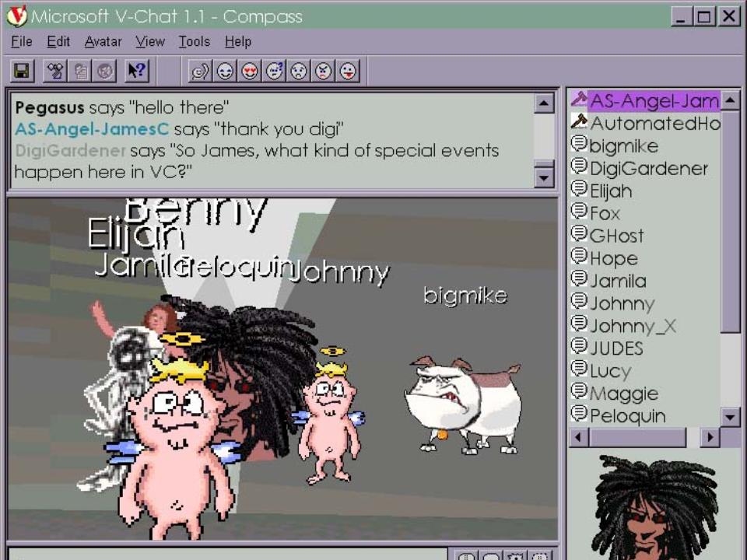Click the speech bubble icon beside Hope
Image resolution: width=747 pixels, height=560 pixels.
point(579,256)
